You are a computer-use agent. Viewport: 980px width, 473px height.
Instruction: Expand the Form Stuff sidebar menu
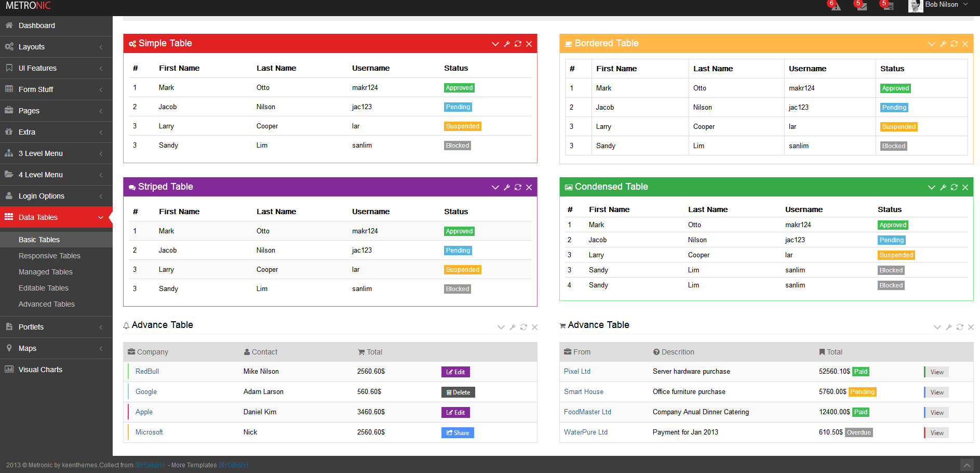[56, 89]
